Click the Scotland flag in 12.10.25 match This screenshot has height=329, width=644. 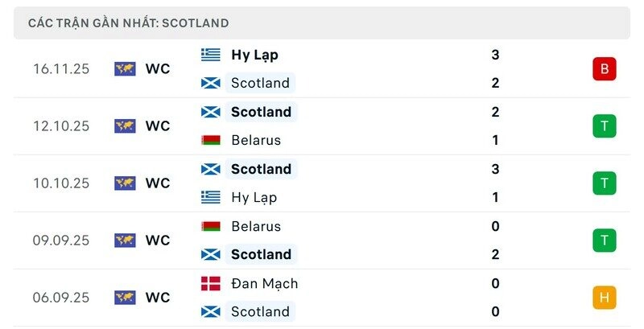(x=211, y=112)
